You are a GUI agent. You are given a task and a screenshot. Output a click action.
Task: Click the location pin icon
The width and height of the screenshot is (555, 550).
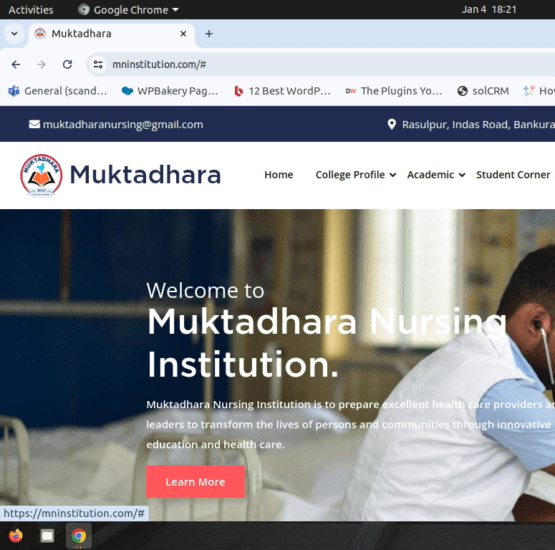tap(391, 124)
